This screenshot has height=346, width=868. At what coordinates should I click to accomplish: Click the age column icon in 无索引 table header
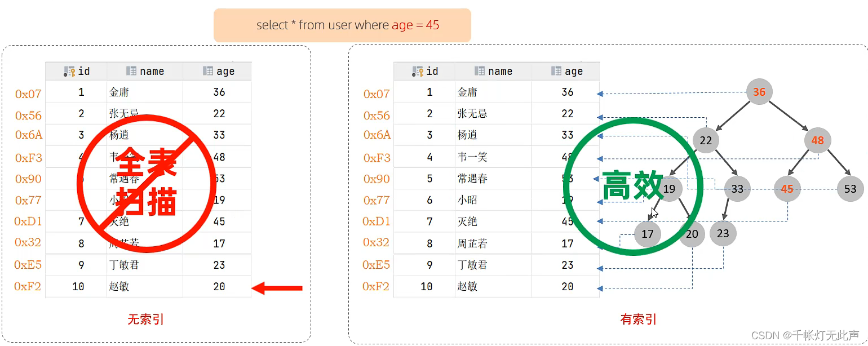[207, 71]
